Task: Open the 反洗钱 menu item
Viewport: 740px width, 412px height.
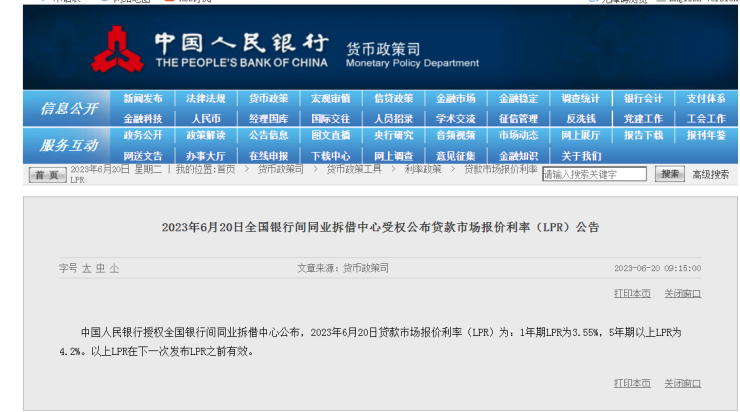Action: [x=580, y=118]
